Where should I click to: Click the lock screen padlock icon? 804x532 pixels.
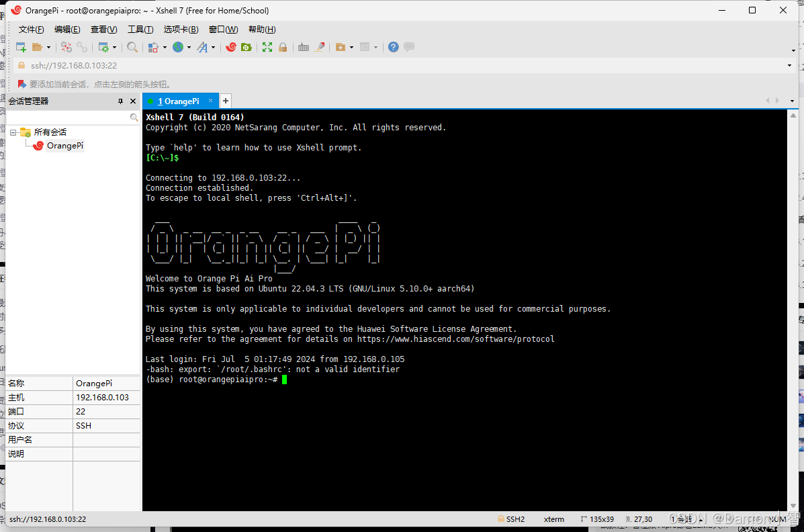[x=283, y=47]
